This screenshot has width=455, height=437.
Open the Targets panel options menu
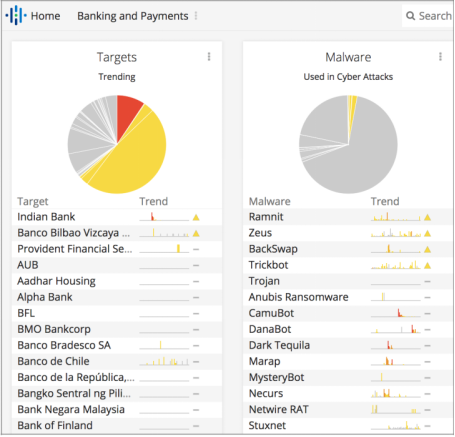point(209,57)
